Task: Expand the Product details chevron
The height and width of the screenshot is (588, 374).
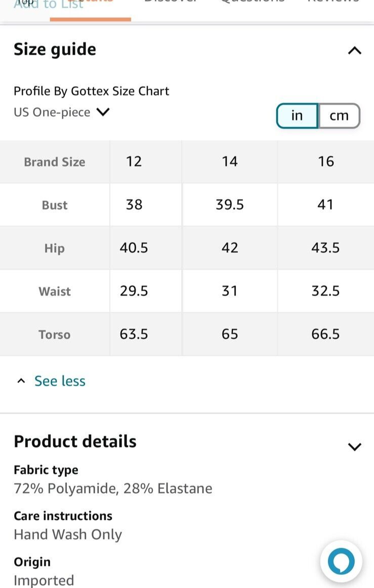Action: coord(354,446)
